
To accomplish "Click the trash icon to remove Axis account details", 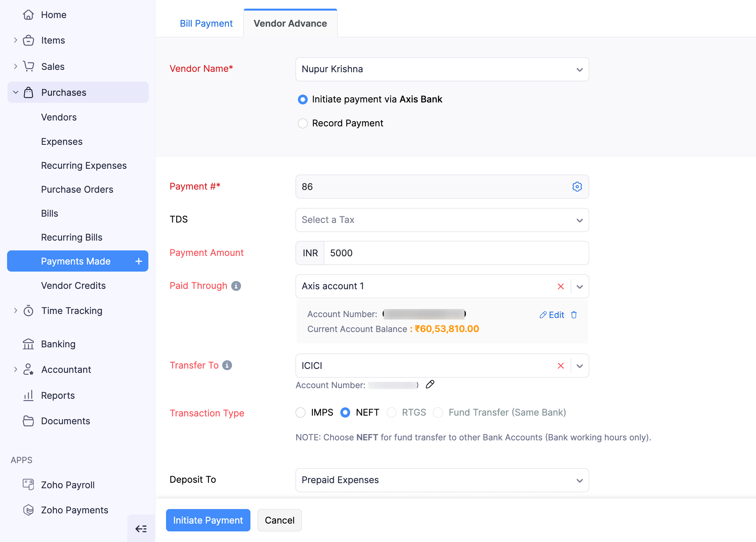I will click(x=574, y=314).
